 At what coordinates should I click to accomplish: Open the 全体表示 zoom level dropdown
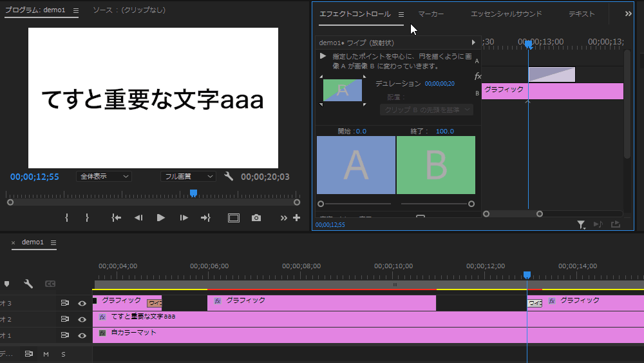pos(104,177)
